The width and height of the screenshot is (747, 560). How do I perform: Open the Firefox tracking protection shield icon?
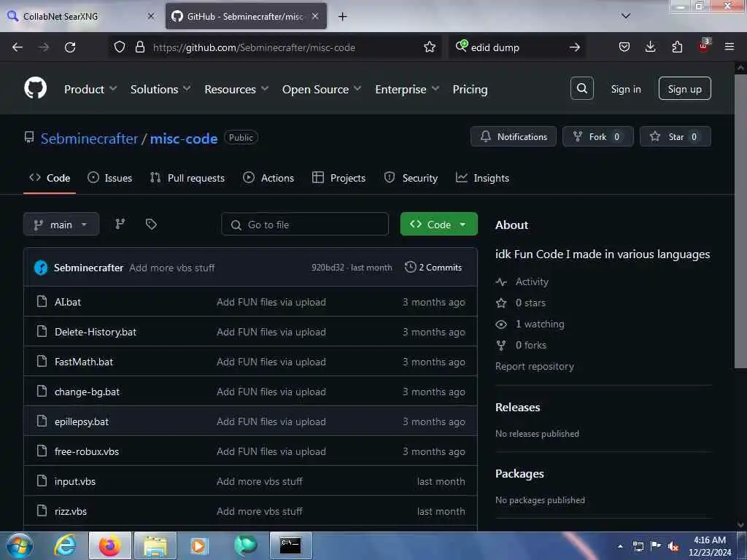[x=120, y=47]
